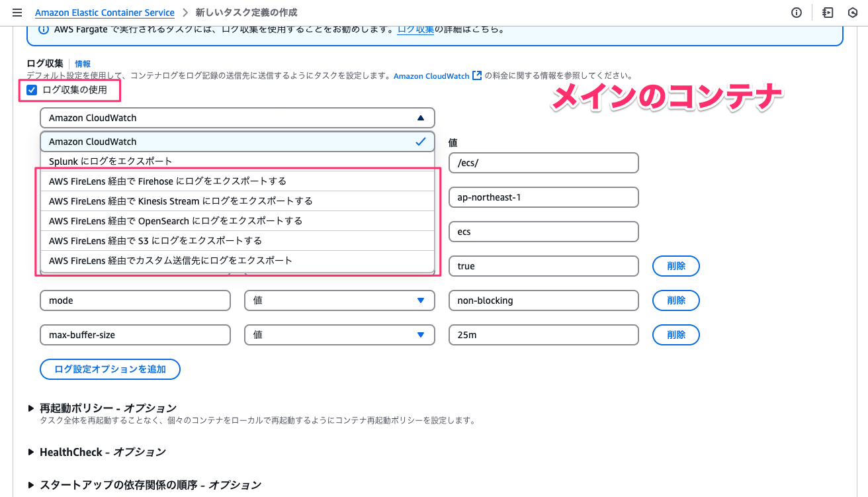
Task: Choose FireLens export to Kinesis Stream option
Action: click(x=238, y=201)
